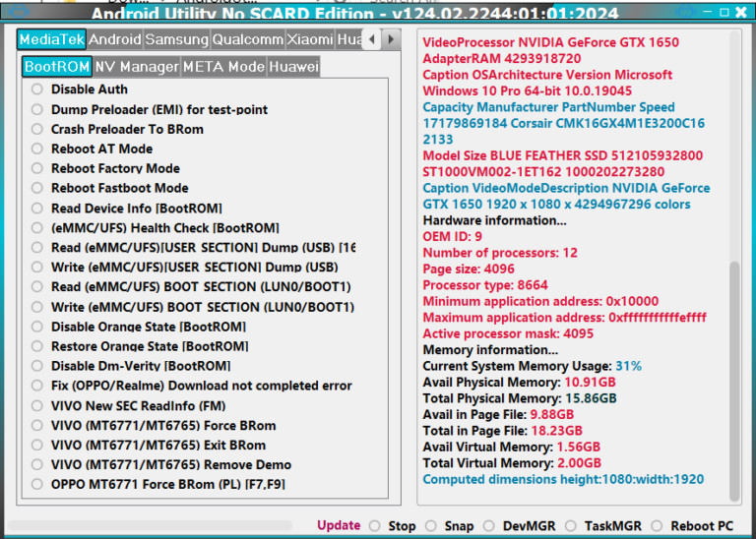Click the log panel vertical scrollbar thumb
This screenshot has width=756, height=539.
tap(734, 381)
